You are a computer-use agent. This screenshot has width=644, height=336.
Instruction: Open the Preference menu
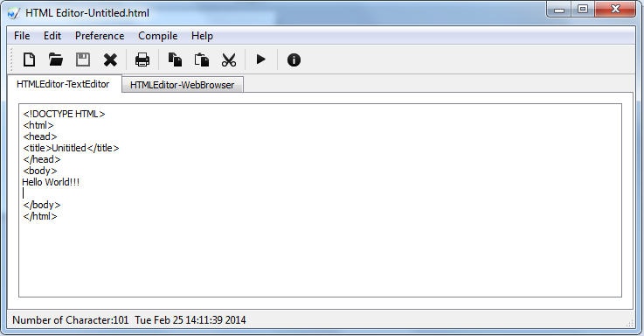point(100,36)
